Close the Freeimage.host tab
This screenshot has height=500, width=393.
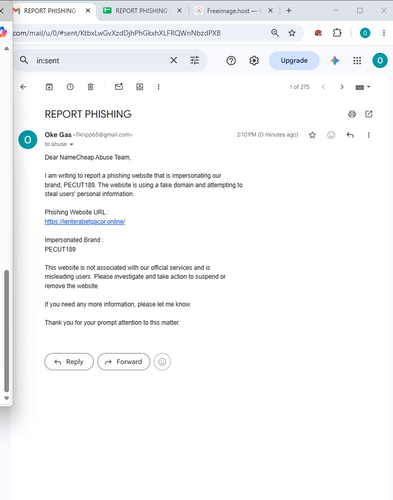(x=270, y=11)
